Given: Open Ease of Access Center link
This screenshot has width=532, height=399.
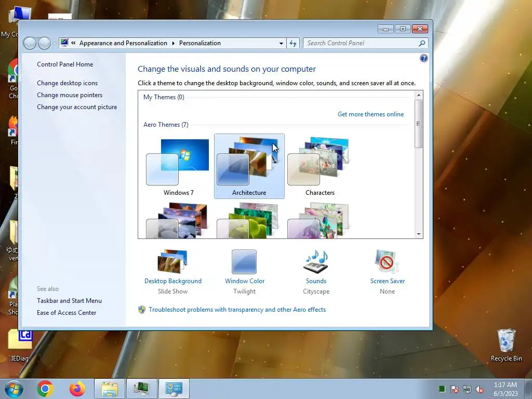Looking at the screenshot, I should (x=66, y=312).
